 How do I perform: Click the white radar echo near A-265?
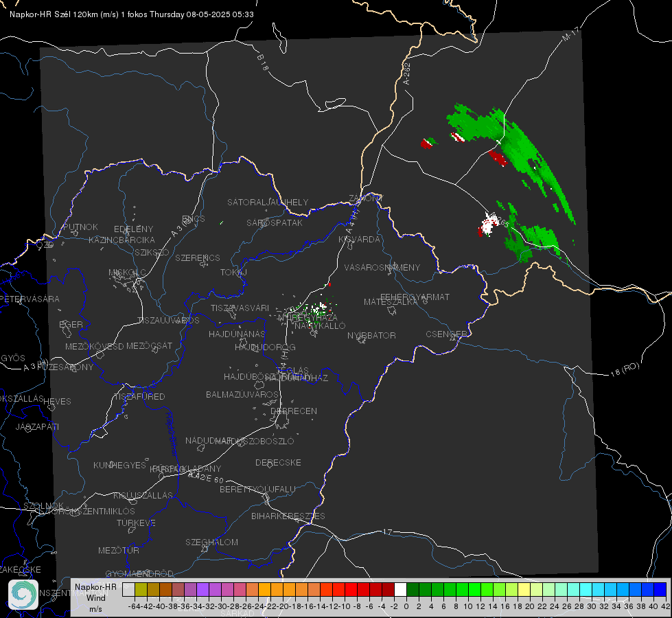click(489, 225)
